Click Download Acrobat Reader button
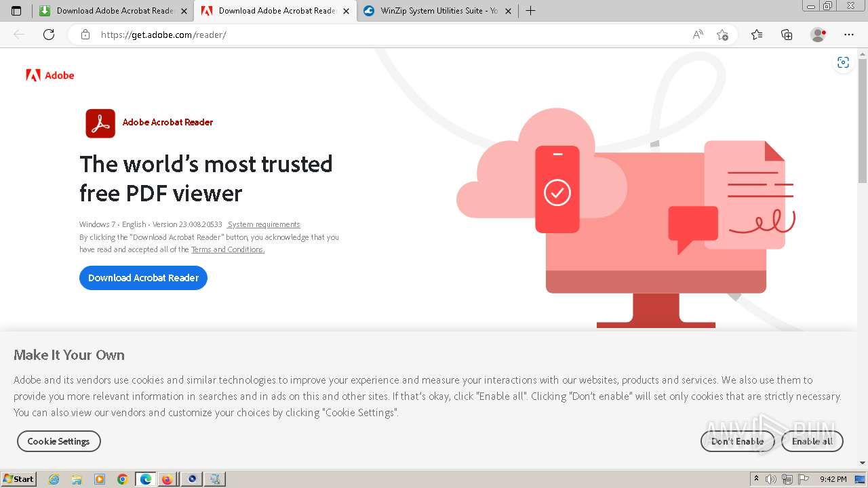 coord(143,278)
